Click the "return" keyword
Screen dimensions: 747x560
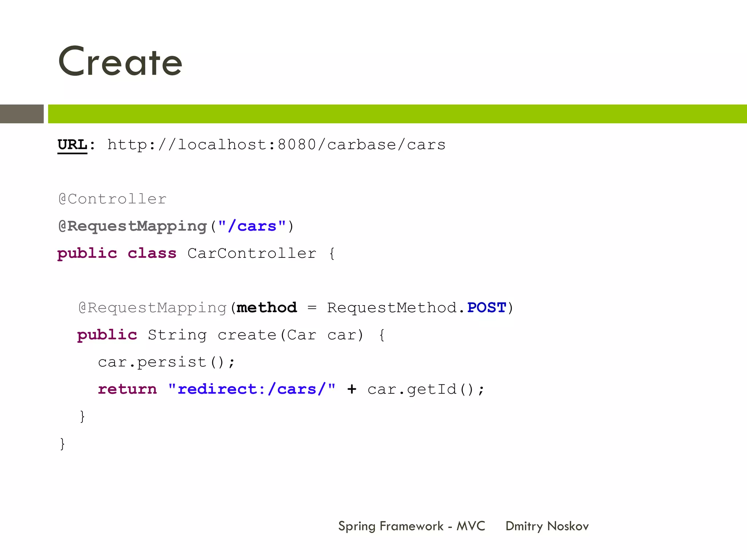click(x=127, y=389)
